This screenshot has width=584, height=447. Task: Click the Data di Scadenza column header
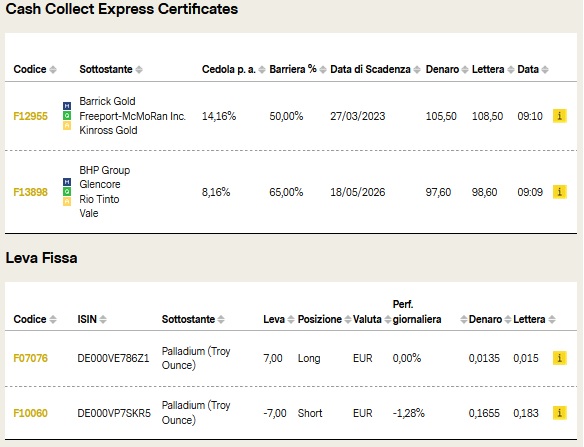[x=370, y=69]
